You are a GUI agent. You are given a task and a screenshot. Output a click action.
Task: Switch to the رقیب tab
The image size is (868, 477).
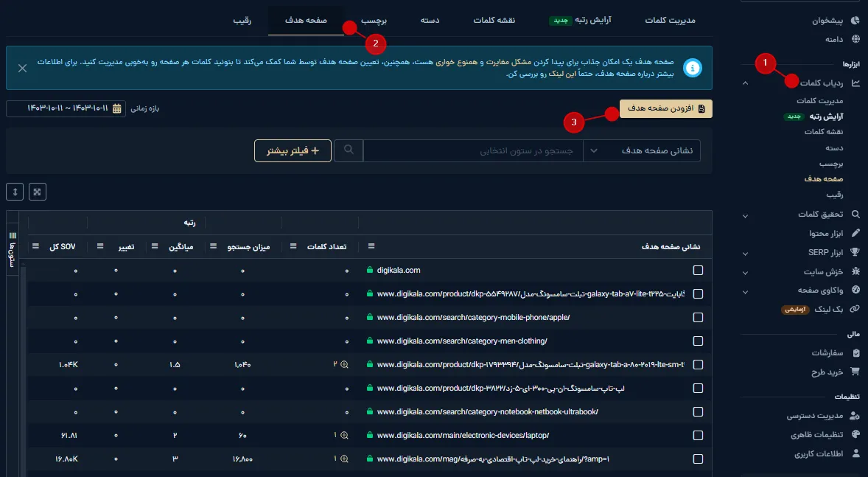(x=242, y=21)
